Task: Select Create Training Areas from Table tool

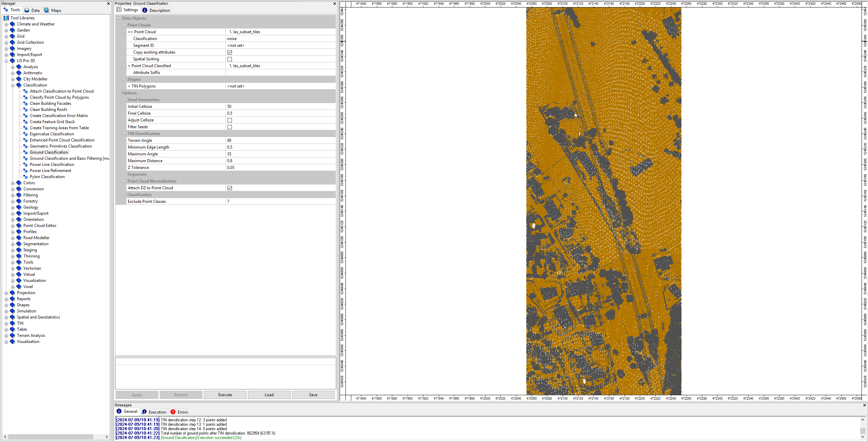Action: pyautogui.click(x=59, y=128)
